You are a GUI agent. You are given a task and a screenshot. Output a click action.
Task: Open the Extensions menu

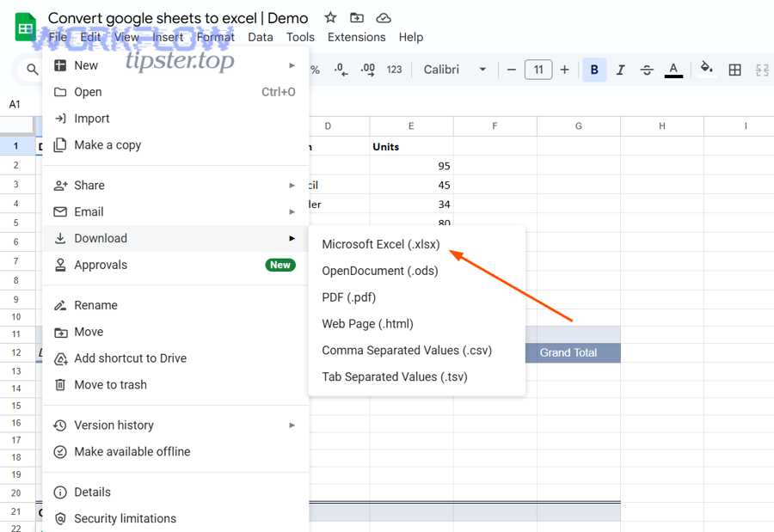356,37
